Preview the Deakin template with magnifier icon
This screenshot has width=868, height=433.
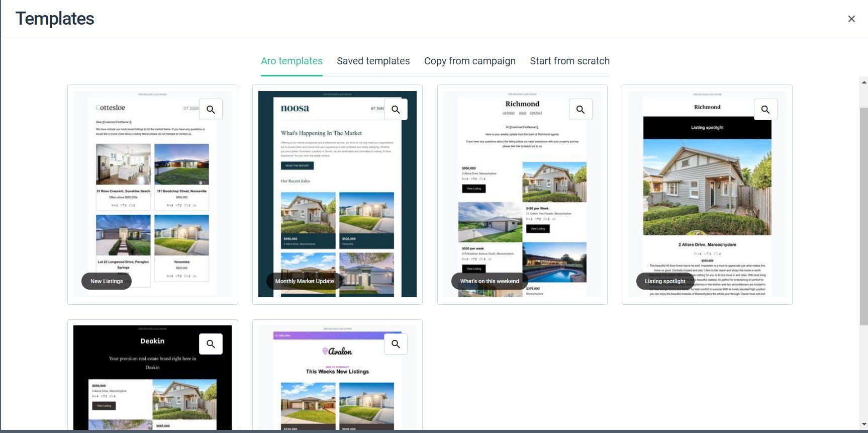(211, 344)
